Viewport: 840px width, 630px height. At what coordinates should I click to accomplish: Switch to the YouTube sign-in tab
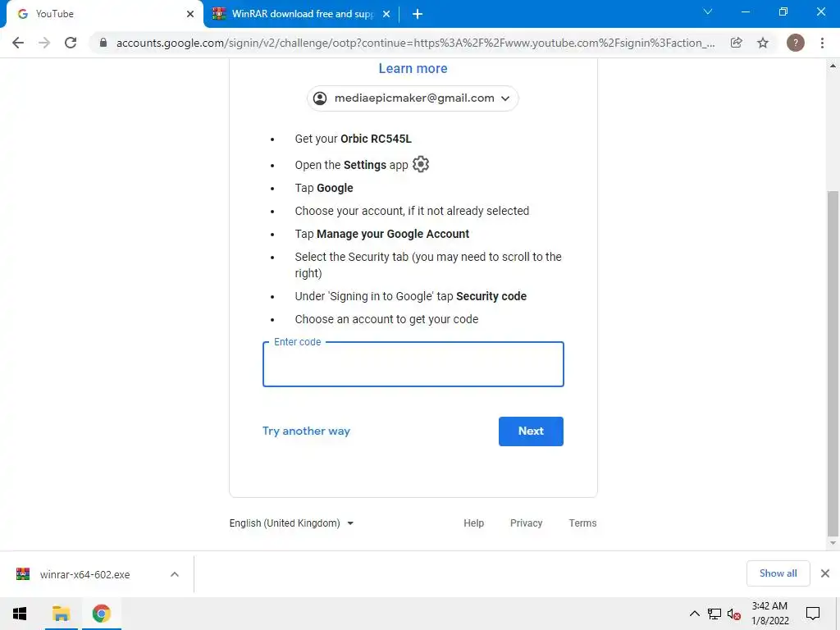[104, 14]
